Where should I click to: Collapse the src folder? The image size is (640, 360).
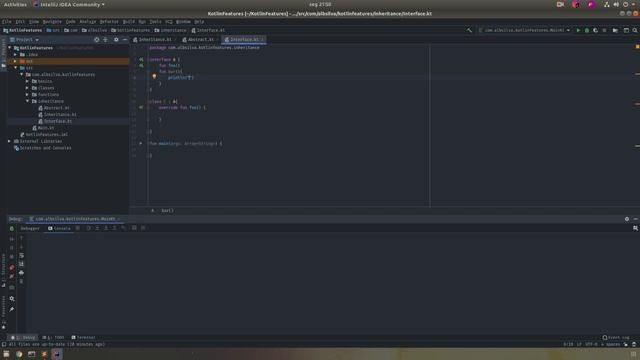16,68
